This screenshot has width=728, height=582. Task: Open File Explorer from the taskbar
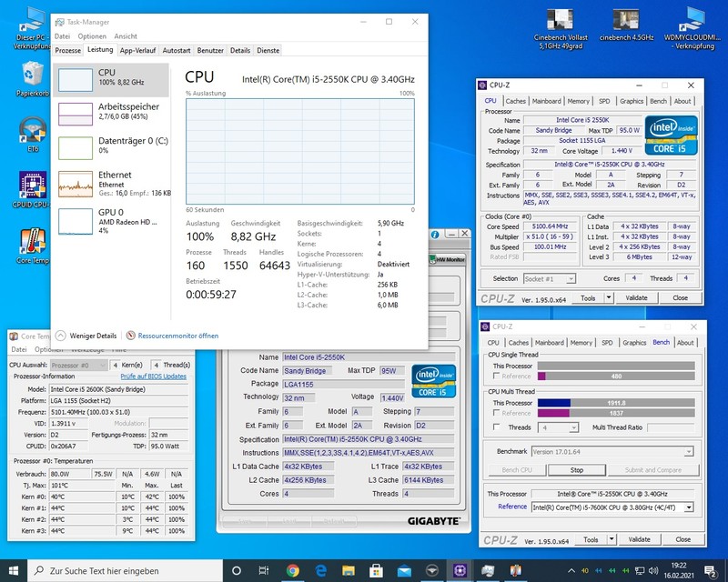click(349, 570)
